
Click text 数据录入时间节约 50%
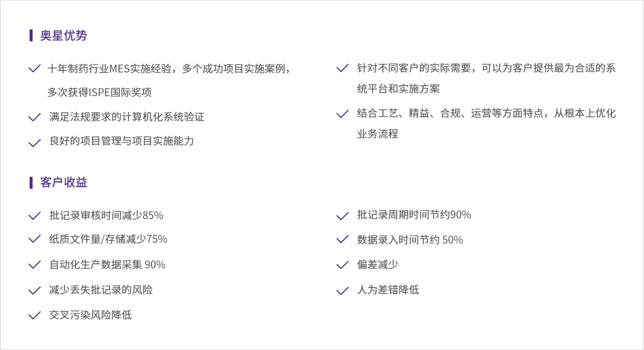pyautogui.click(x=410, y=240)
